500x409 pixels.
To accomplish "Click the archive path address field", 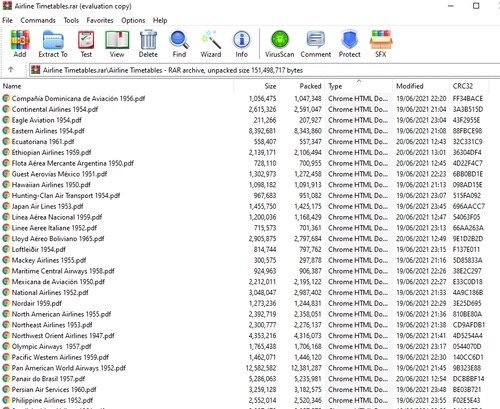I will click(265, 70).
